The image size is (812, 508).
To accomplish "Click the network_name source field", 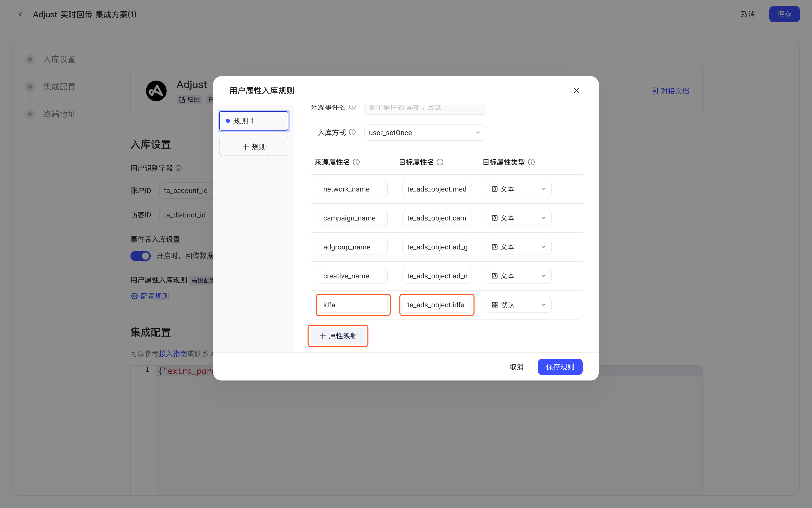I will click(x=353, y=189).
